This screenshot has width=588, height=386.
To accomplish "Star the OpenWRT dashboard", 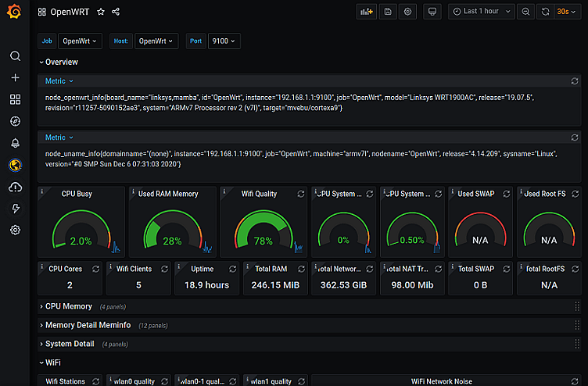I will [x=101, y=12].
